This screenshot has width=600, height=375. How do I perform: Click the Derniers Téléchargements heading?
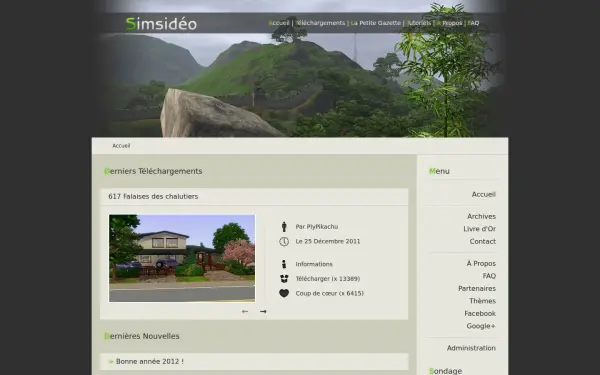click(x=153, y=171)
